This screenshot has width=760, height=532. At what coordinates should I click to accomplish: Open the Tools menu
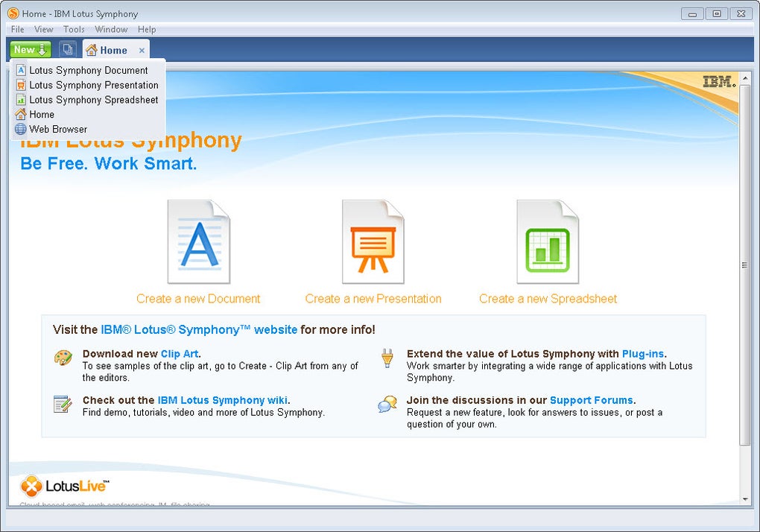[74, 29]
